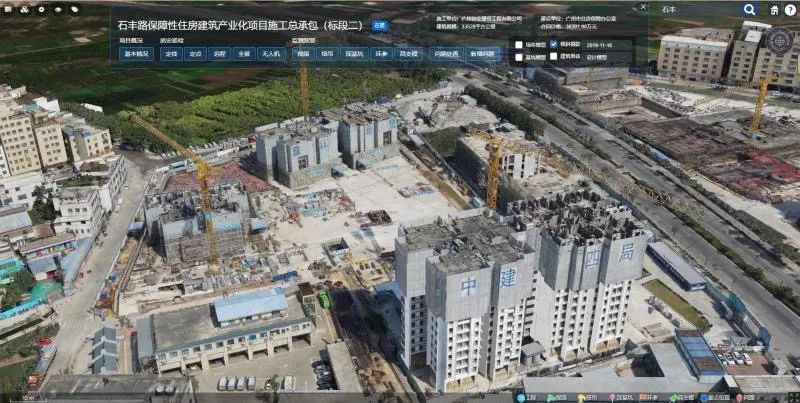This screenshot has height=403, width=800.
Task: Select 重点设备 marker in bottom legend bar
Action: tap(714, 397)
